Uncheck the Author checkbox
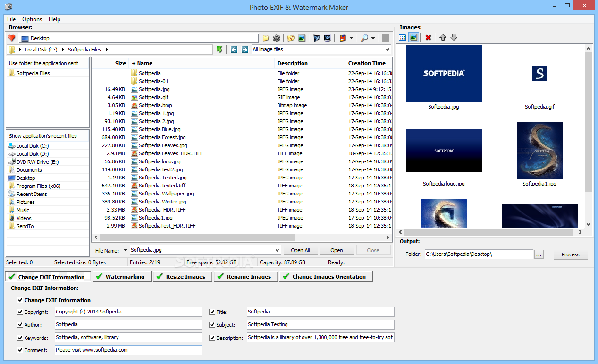The height and width of the screenshot is (364, 598). click(20, 324)
